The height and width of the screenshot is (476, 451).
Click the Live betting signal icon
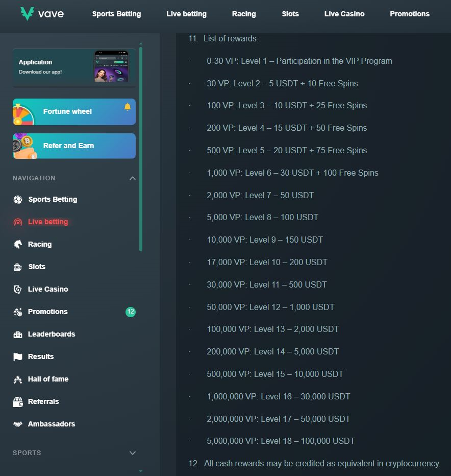[18, 222]
